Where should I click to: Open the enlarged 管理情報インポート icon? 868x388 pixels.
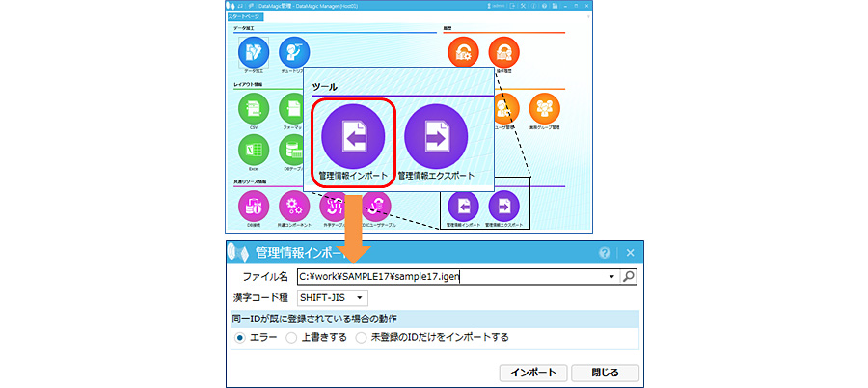pos(353,136)
